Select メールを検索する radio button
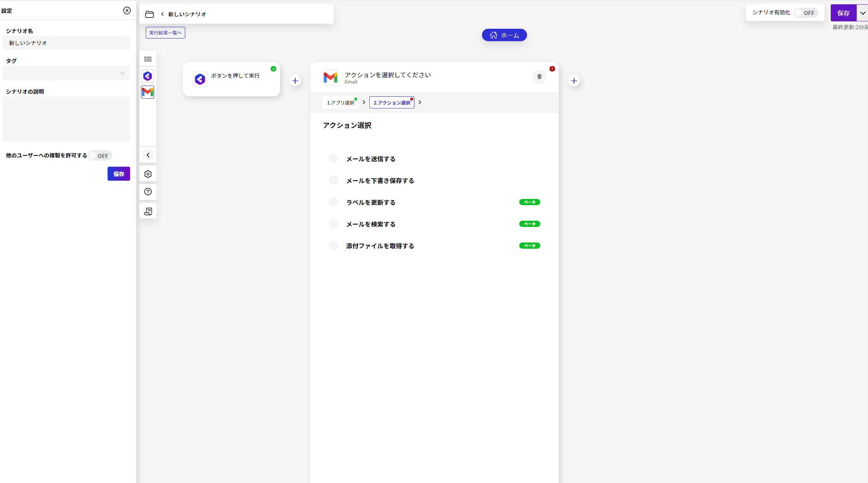Screen dimensions: 868x483 click(333, 224)
